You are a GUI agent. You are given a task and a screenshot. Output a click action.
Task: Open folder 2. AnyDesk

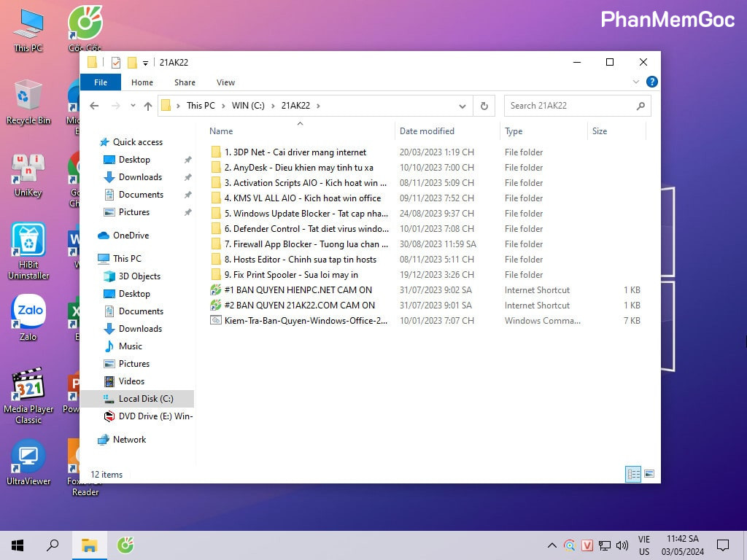click(298, 168)
